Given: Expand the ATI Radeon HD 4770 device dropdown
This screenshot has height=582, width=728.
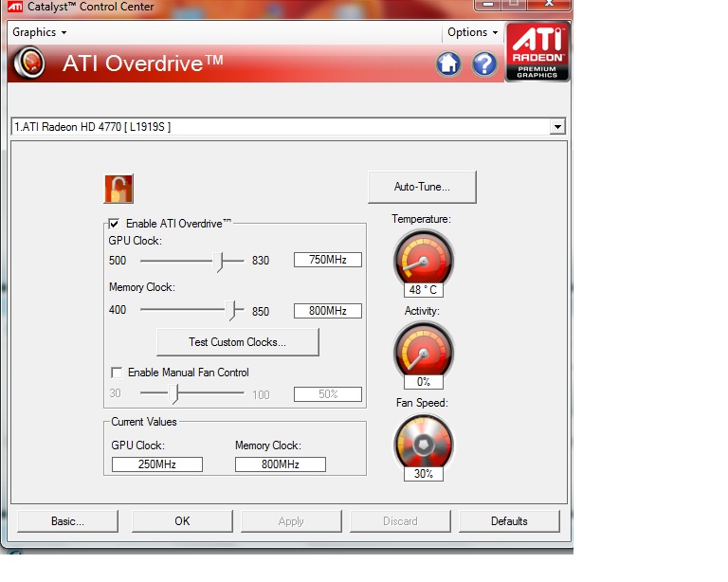Looking at the screenshot, I should [x=557, y=126].
